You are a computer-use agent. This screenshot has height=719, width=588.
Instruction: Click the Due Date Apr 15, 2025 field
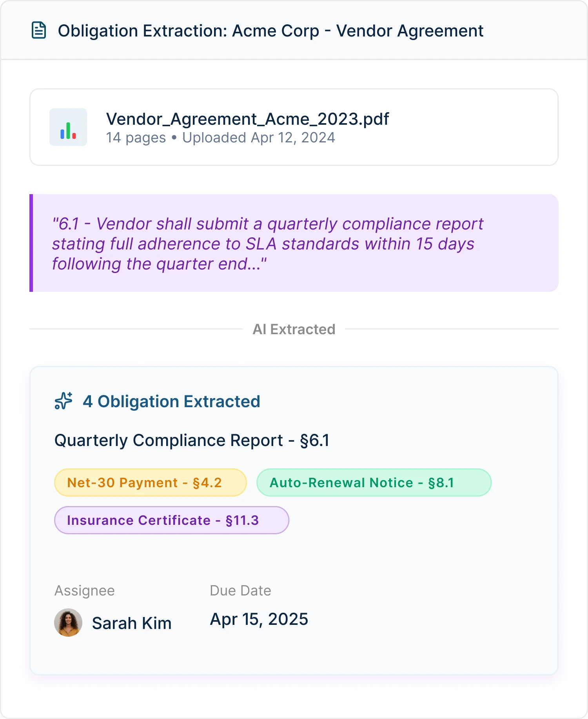click(259, 619)
